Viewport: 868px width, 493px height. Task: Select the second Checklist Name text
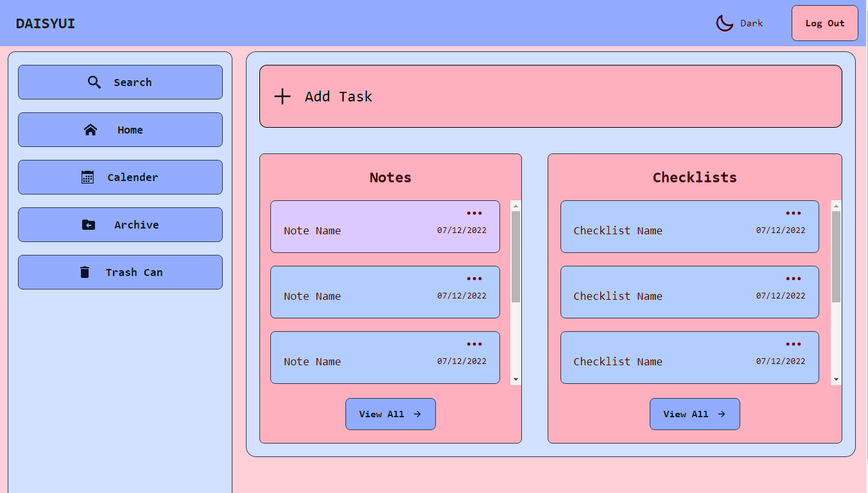click(618, 296)
